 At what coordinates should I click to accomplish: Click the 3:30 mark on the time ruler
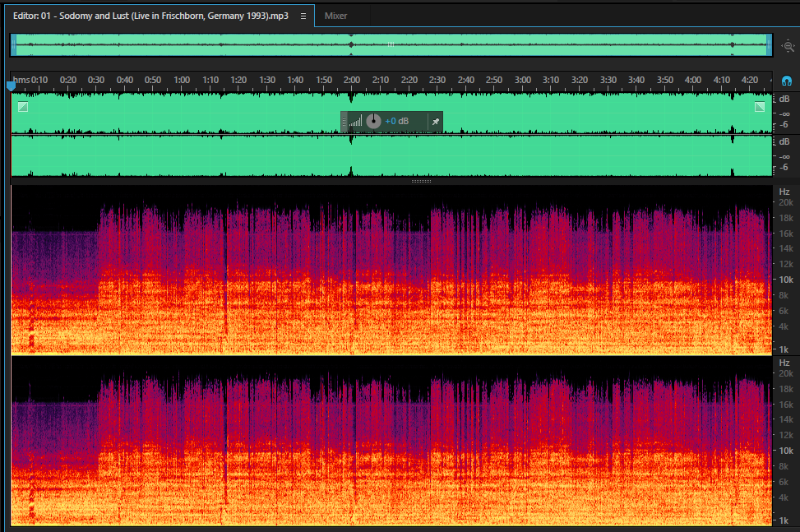pos(608,80)
